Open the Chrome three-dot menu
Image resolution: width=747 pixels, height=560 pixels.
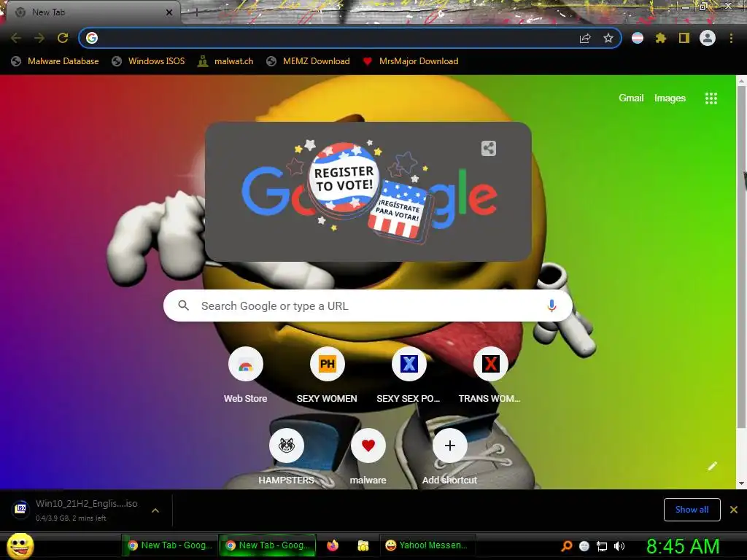click(731, 38)
